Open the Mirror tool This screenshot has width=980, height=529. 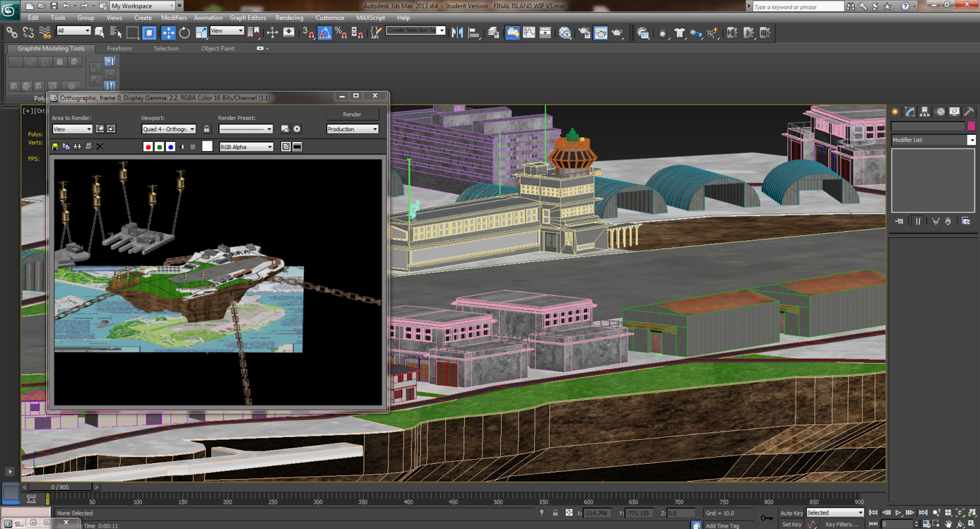point(457,33)
